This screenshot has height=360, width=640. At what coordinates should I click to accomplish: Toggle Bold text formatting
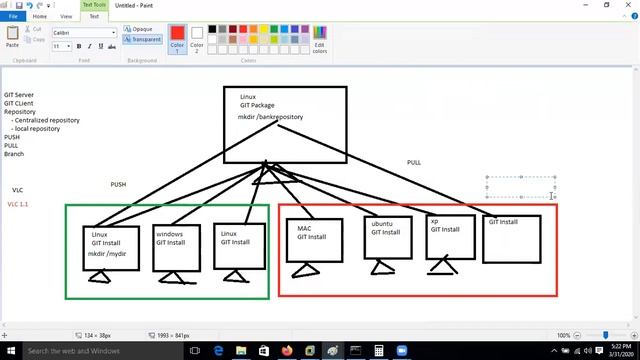point(79,47)
